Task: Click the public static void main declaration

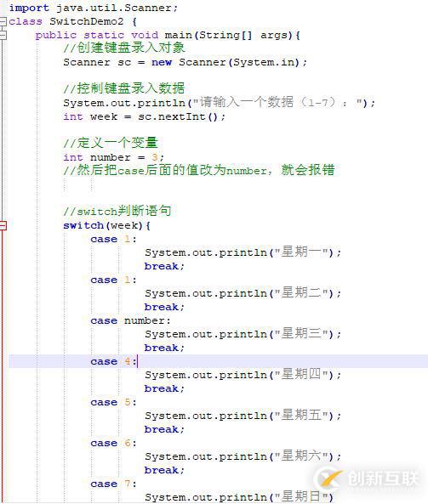Action: (x=168, y=35)
